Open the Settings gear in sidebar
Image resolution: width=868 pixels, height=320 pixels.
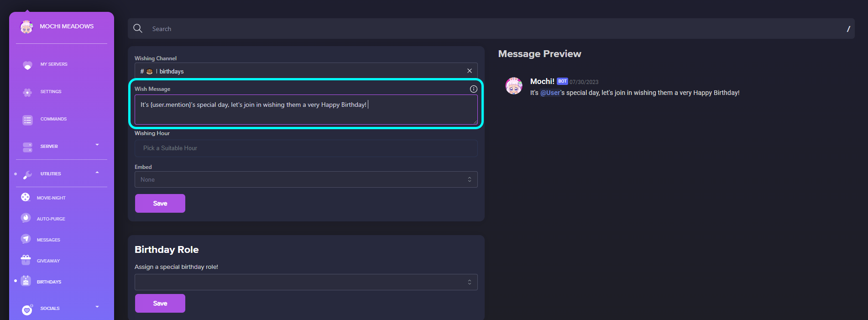click(27, 92)
